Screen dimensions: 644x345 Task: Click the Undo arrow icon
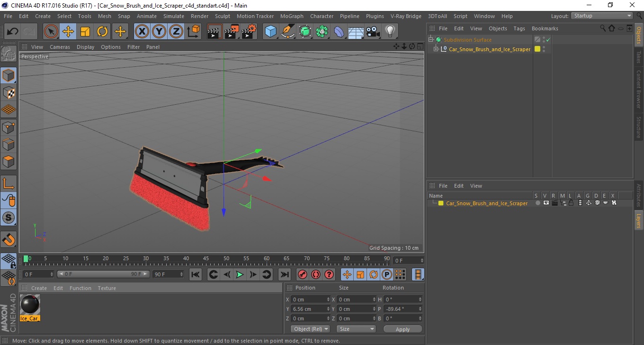pyautogui.click(x=12, y=32)
